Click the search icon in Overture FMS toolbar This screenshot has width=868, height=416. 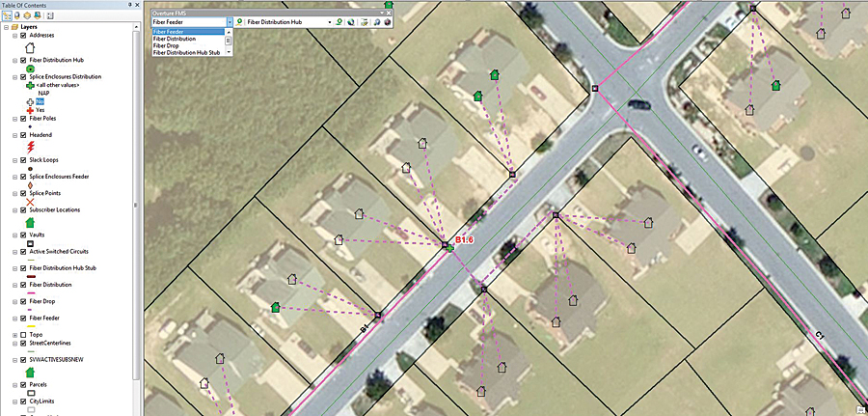coord(376,22)
